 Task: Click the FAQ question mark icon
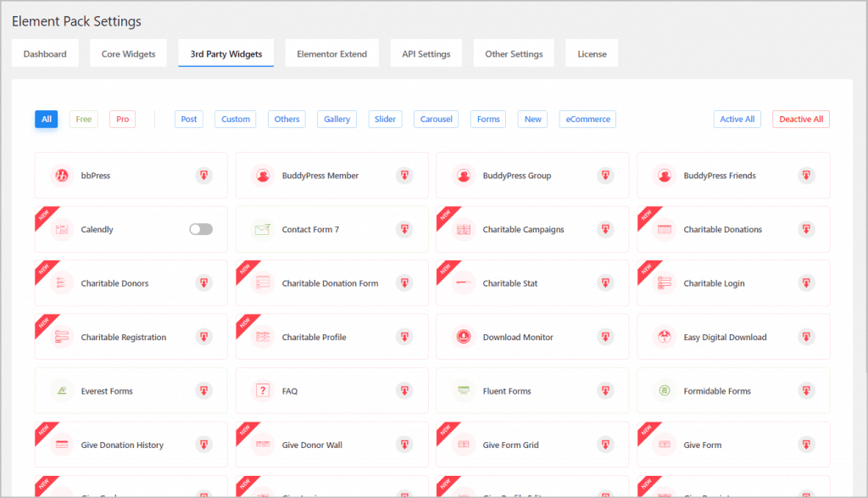(263, 391)
